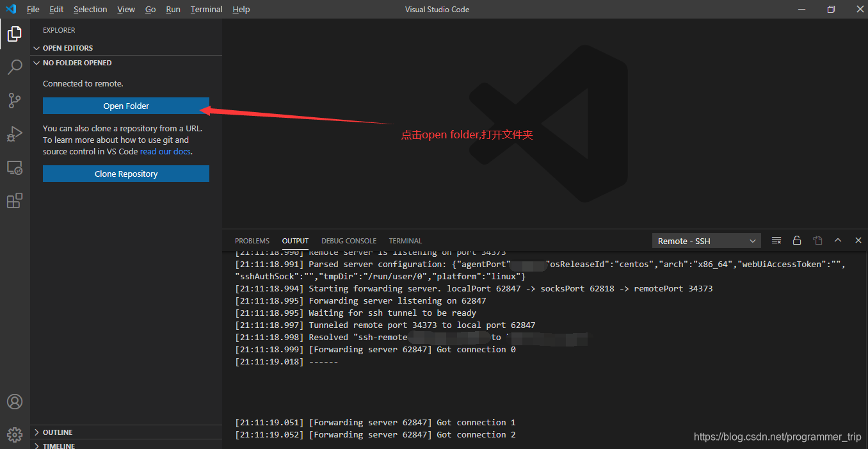
Task: Expand the Timeline section
Action: pyautogui.click(x=127, y=445)
